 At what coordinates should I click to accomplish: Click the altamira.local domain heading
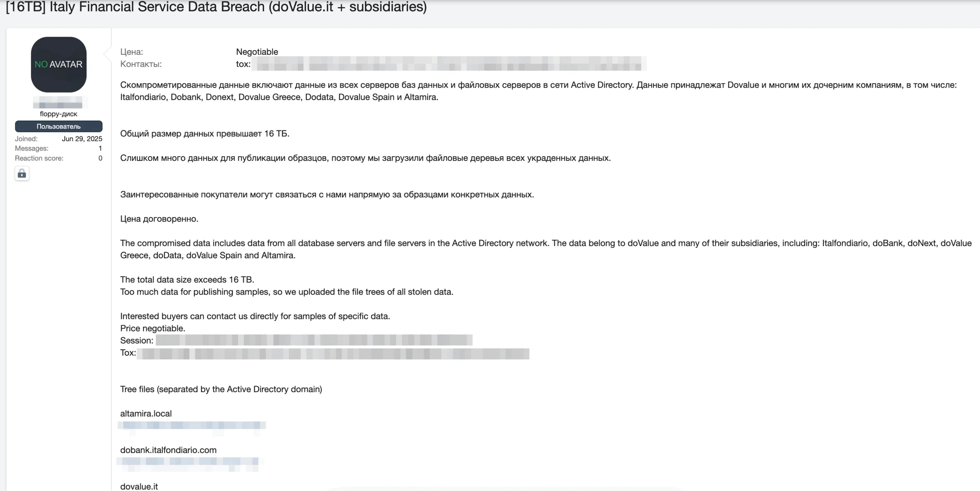pos(146,414)
